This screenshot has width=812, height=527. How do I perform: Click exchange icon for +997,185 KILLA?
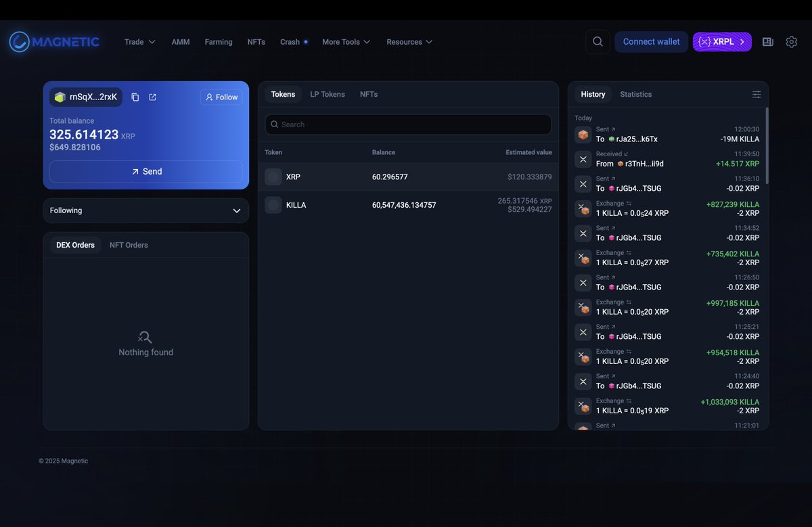pos(583,307)
